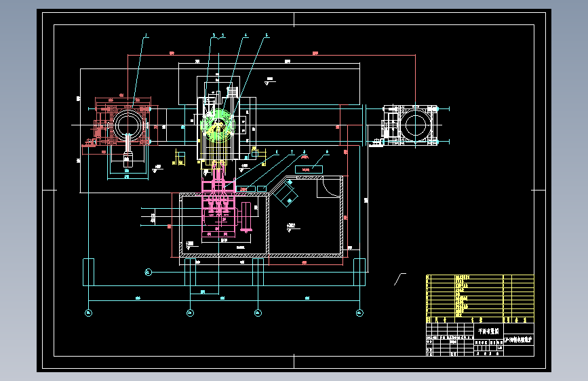Pick the white ladle car on the right
The width and height of the screenshot is (588, 381).
tap(410, 125)
